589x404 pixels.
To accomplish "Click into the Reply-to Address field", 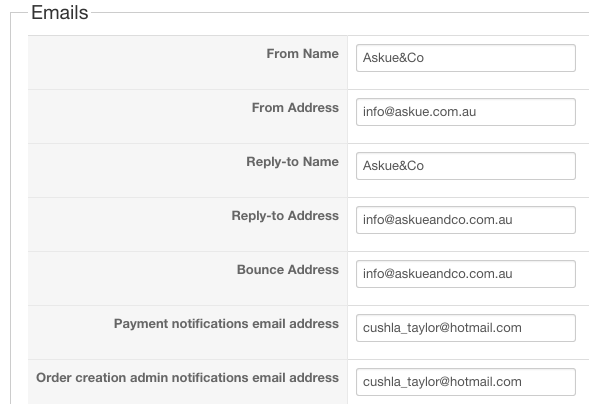I will click(x=466, y=220).
